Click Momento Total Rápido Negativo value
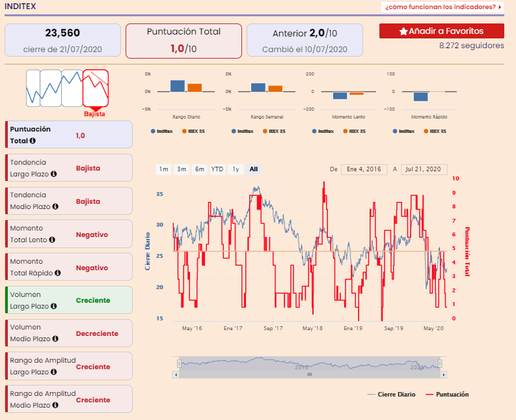Image resolution: width=516 pixels, height=420 pixels. pos(92,268)
